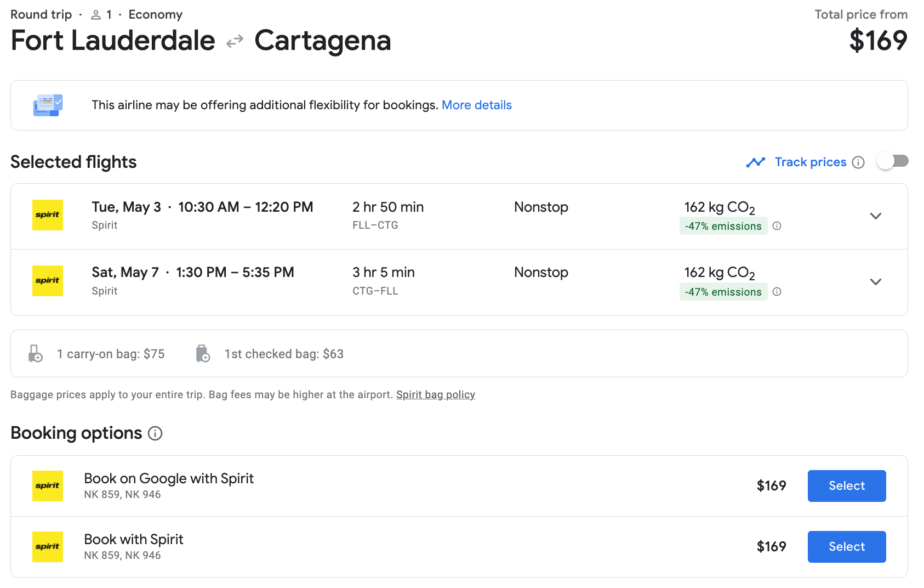Click the Spirit logo on the return flight

(48, 281)
